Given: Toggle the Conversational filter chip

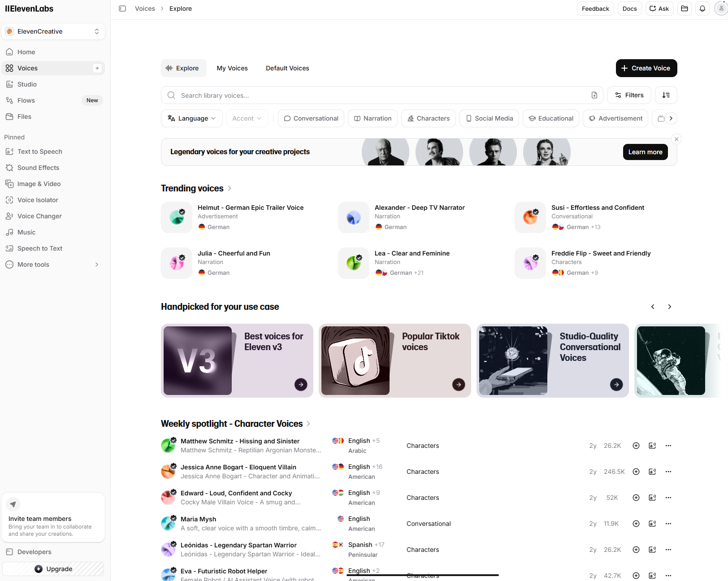Looking at the screenshot, I should pos(311,118).
